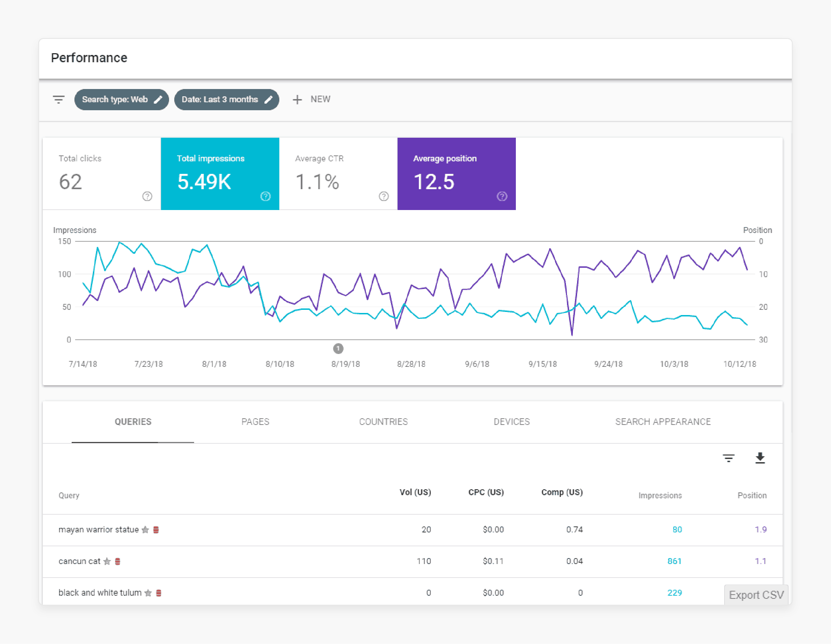Sort by Position column header
The height and width of the screenshot is (644, 831).
pyautogui.click(x=752, y=496)
